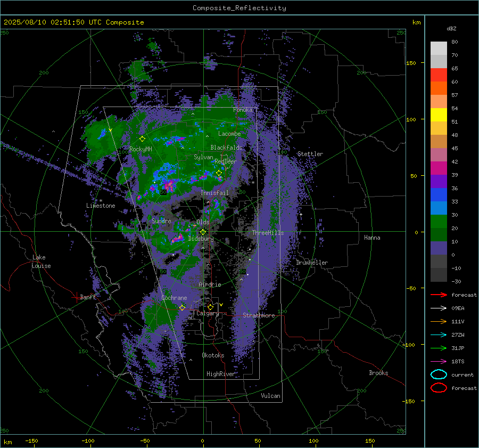Image resolution: width=479 pixels, height=448 pixels.
Task: Select the orange 111V arrow legend entry
Action: [439, 321]
